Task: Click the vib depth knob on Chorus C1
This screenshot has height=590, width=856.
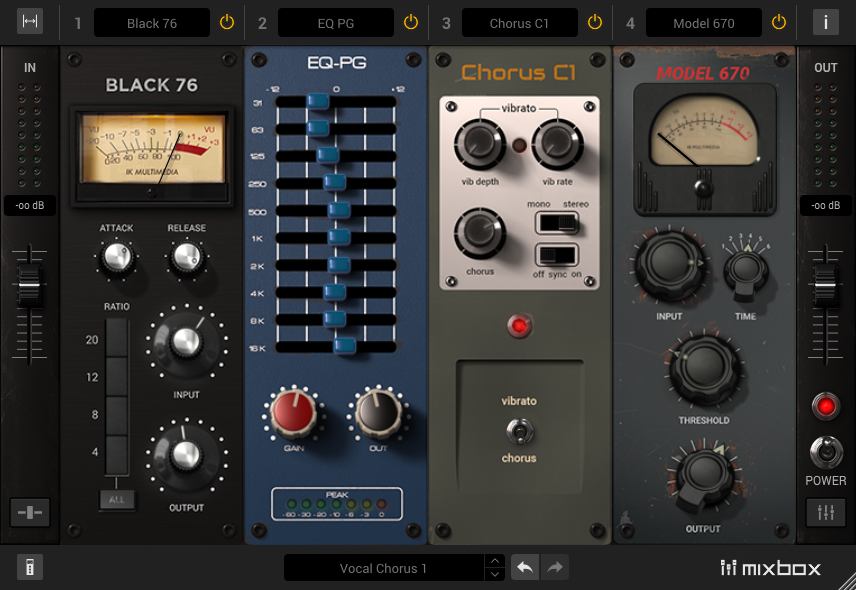Action: (x=480, y=144)
